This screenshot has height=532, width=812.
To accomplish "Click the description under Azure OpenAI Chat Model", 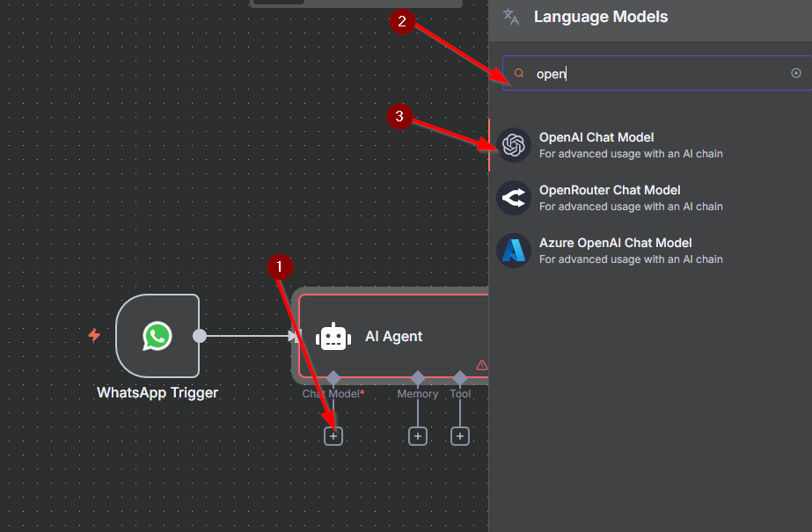I will pos(631,259).
